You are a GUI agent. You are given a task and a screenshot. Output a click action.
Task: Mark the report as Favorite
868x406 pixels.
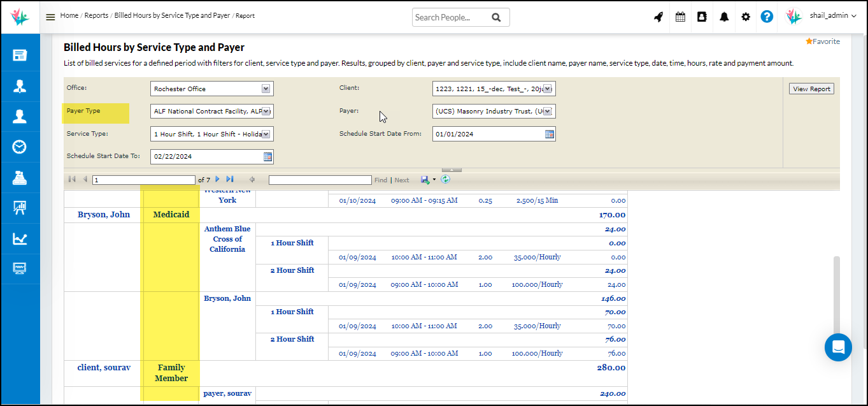[x=822, y=41]
